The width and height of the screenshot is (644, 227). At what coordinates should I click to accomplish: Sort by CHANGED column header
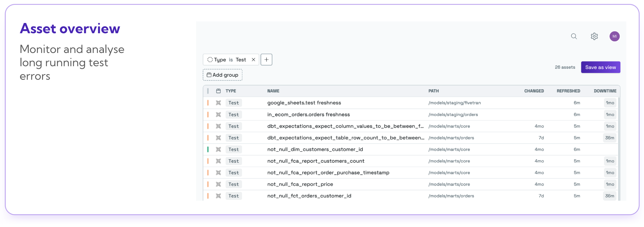tap(534, 91)
